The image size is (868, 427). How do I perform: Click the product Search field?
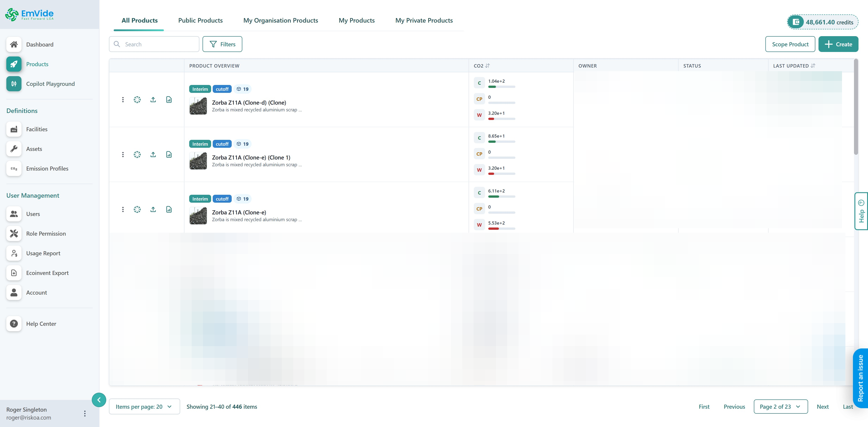coord(158,44)
